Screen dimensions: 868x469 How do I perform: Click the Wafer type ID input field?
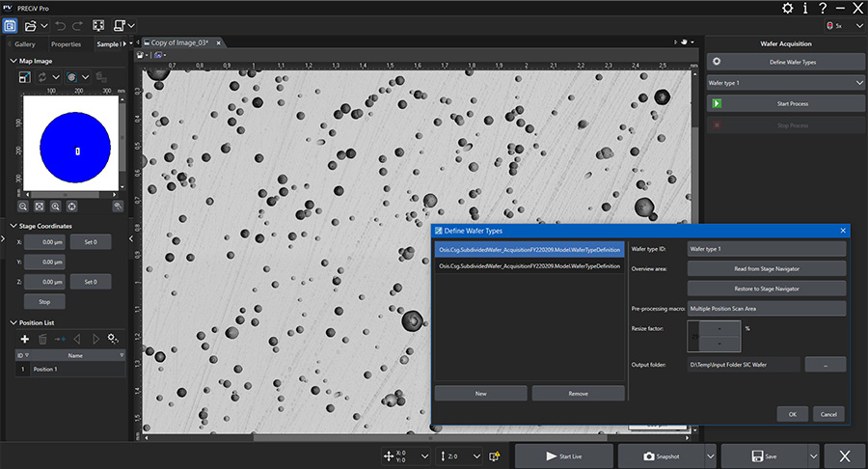coord(766,249)
